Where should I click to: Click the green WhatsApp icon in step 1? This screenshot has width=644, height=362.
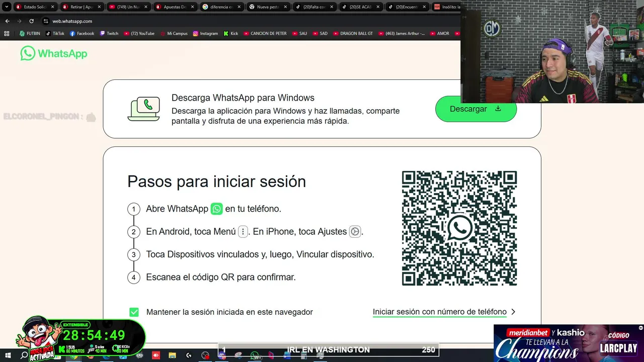pos(216,209)
